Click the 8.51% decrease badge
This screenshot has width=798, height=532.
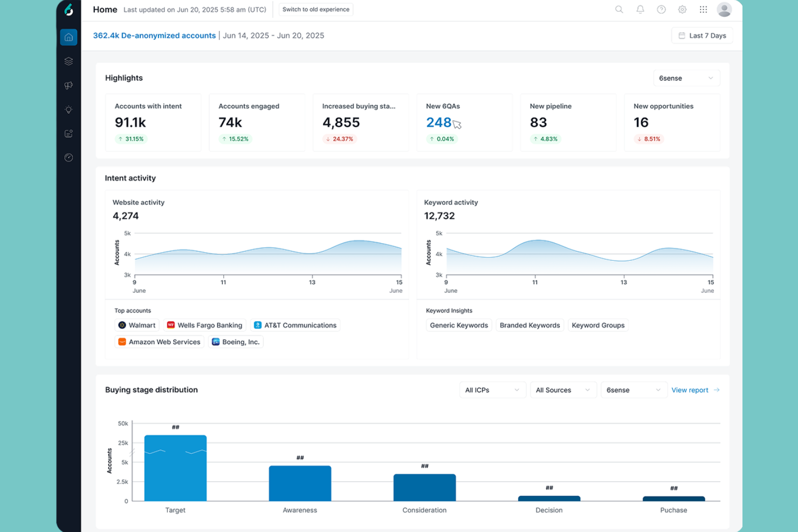click(x=649, y=139)
